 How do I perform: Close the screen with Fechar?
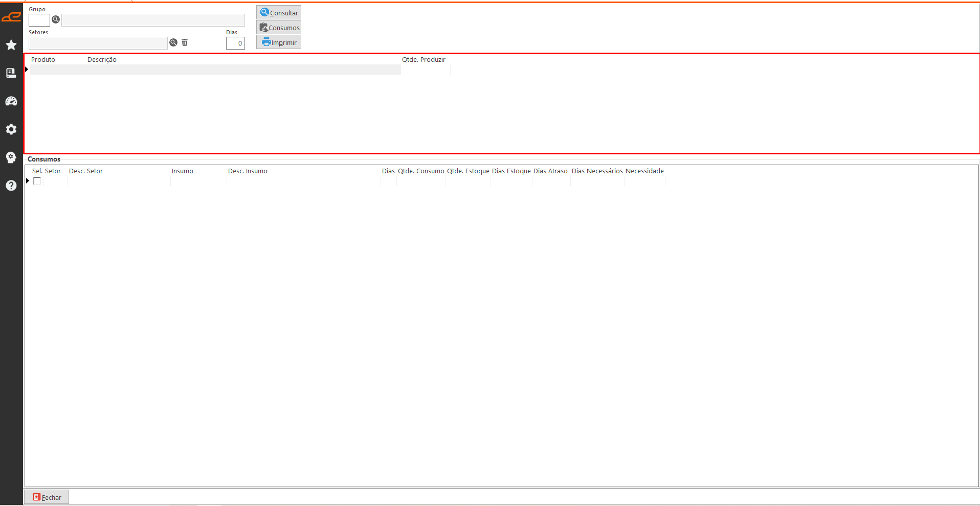click(x=47, y=497)
